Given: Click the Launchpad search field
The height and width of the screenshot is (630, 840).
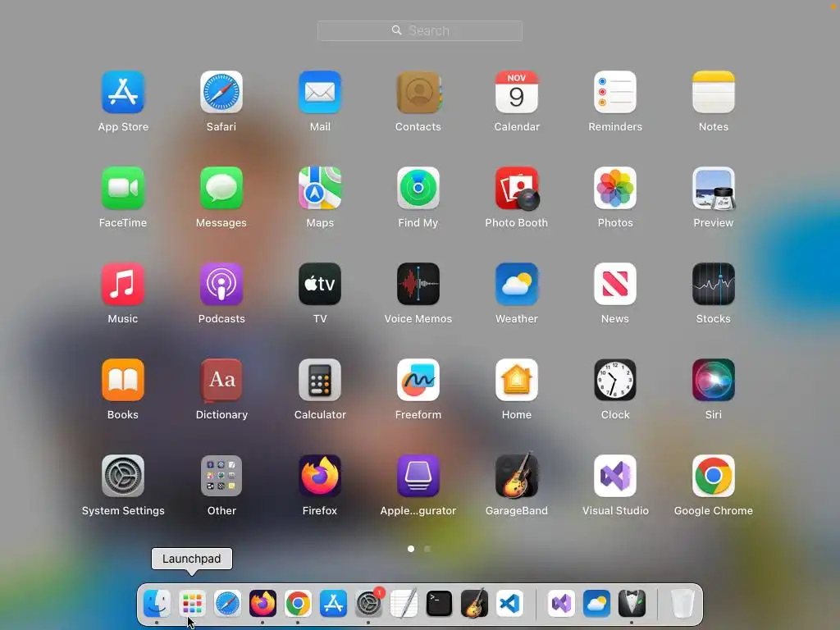Looking at the screenshot, I should coord(419,30).
